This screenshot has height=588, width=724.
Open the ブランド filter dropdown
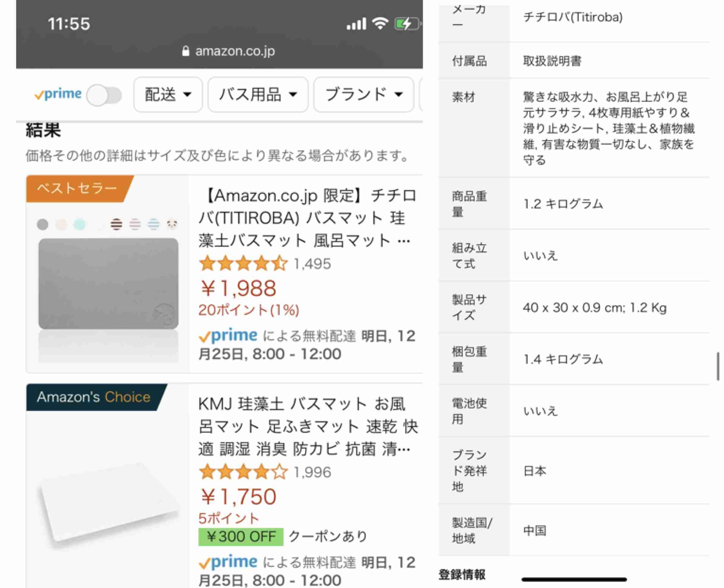point(364,95)
